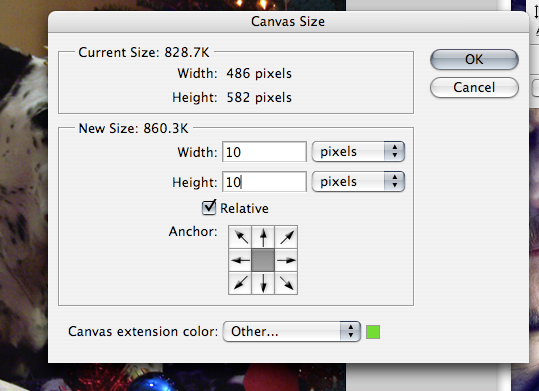
Task: Select the middle-left anchor arrow
Action: click(240, 260)
